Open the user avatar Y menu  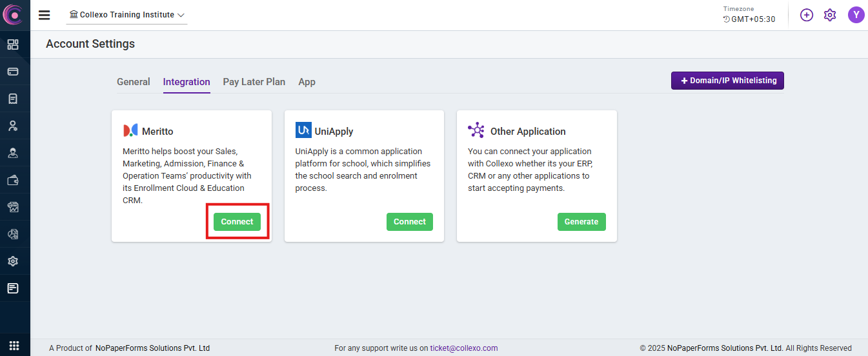tap(856, 15)
